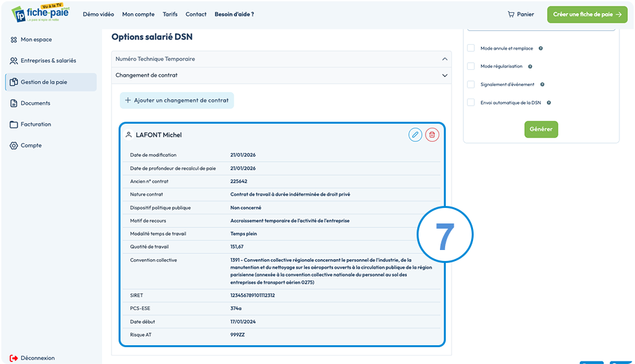Viewport: 635px width, 364px height.
Task: Toggle the Changement de contrat section chevron
Action: pos(444,76)
